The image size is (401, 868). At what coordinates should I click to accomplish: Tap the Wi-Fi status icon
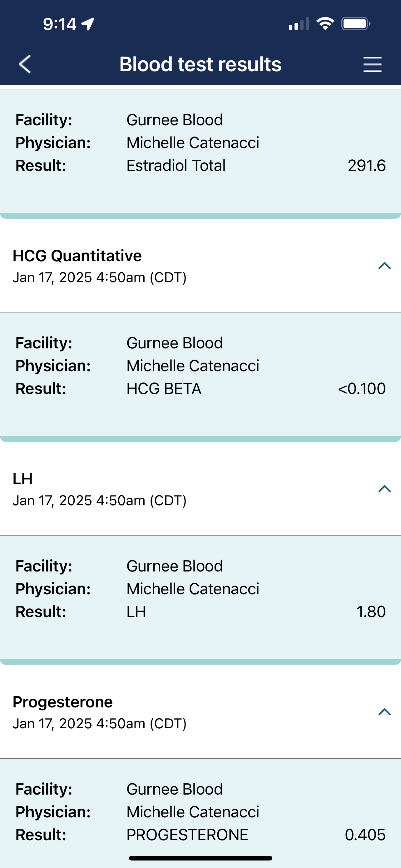(x=325, y=23)
